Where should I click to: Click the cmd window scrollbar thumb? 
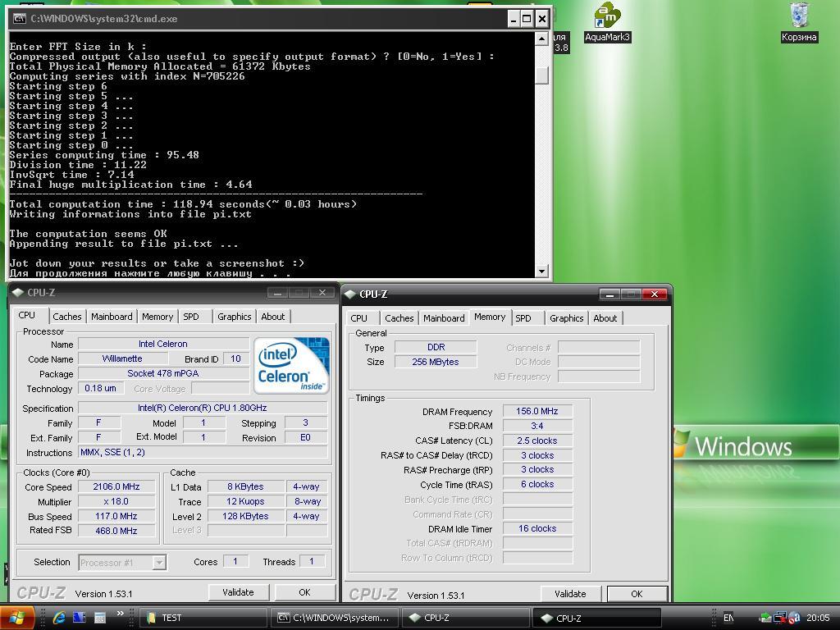[541, 75]
